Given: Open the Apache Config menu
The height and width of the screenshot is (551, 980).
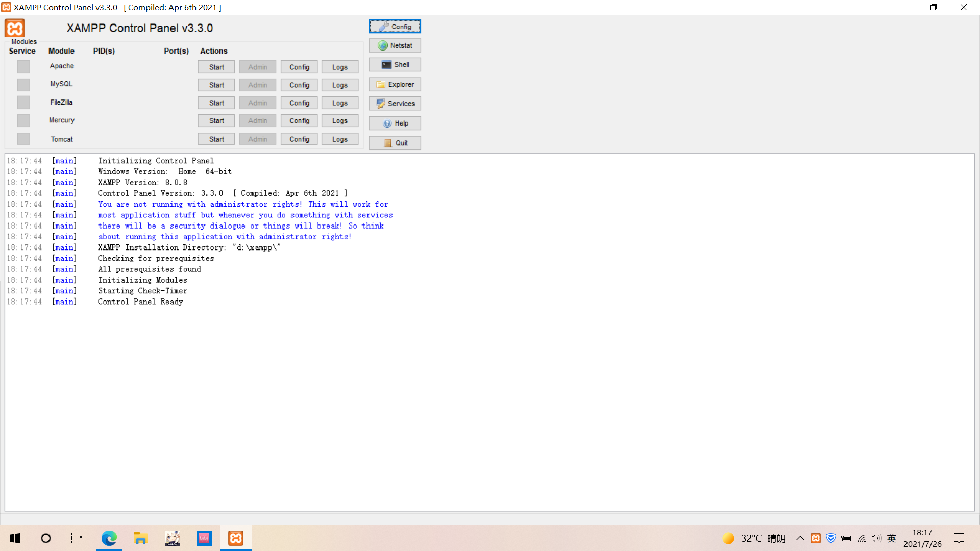Looking at the screenshot, I should tap(299, 67).
